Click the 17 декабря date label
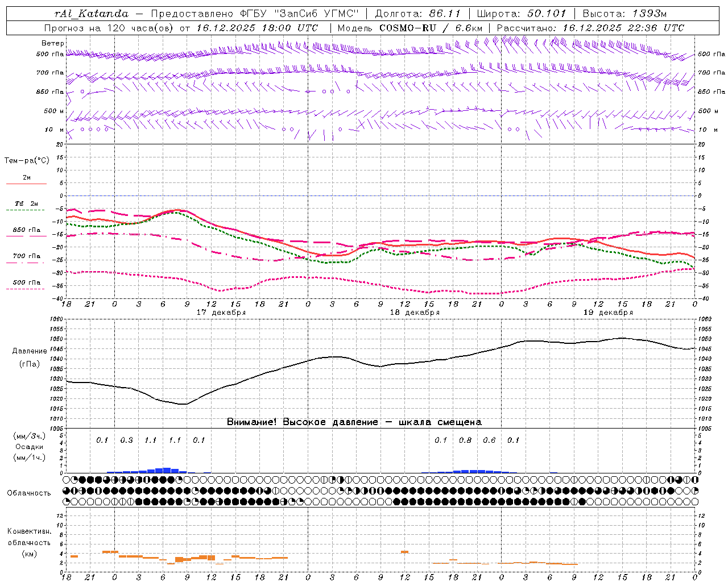 tap(221, 313)
